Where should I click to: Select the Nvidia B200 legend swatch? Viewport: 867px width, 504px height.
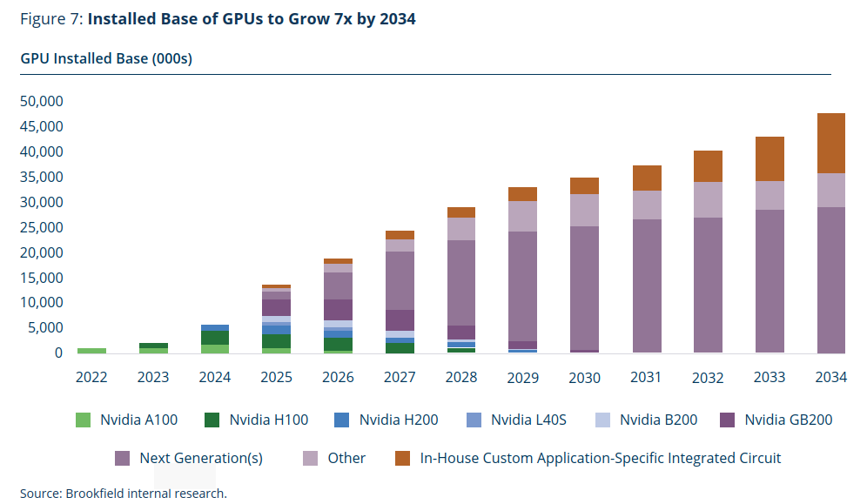click(x=602, y=420)
